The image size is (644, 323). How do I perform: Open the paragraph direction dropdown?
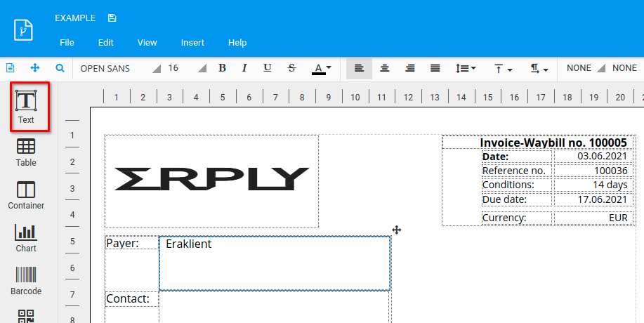point(539,69)
